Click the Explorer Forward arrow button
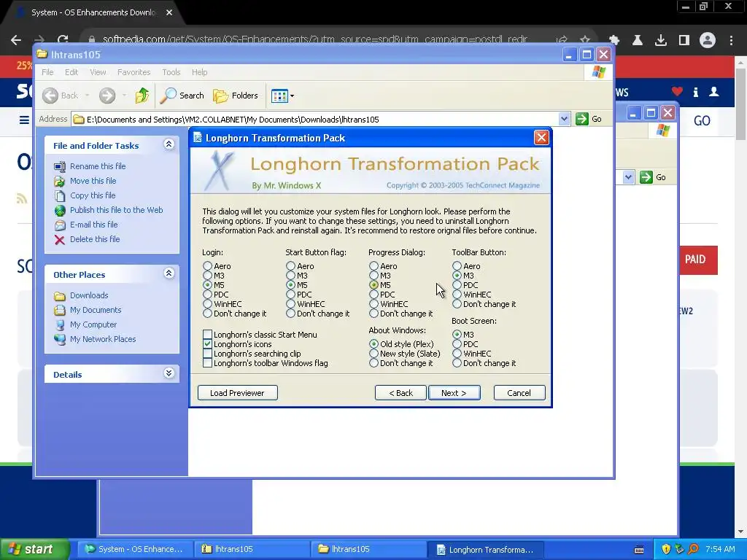The height and width of the screenshot is (560, 747). pos(107,96)
